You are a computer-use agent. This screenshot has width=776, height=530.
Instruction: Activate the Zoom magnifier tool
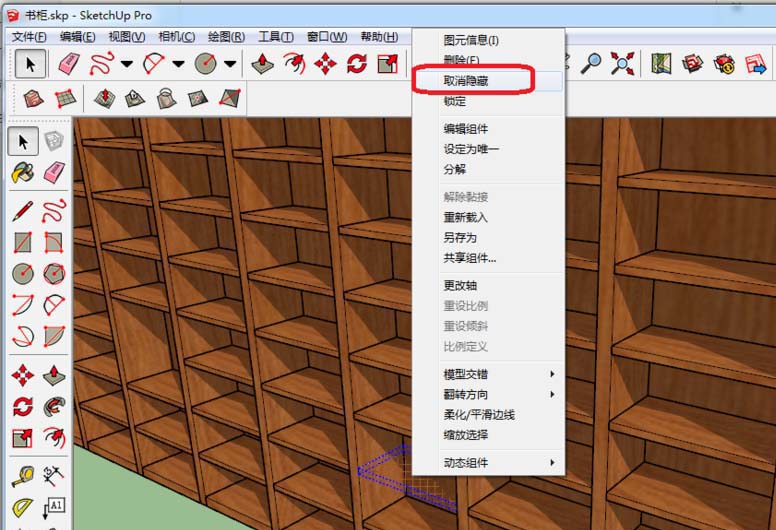591,64
